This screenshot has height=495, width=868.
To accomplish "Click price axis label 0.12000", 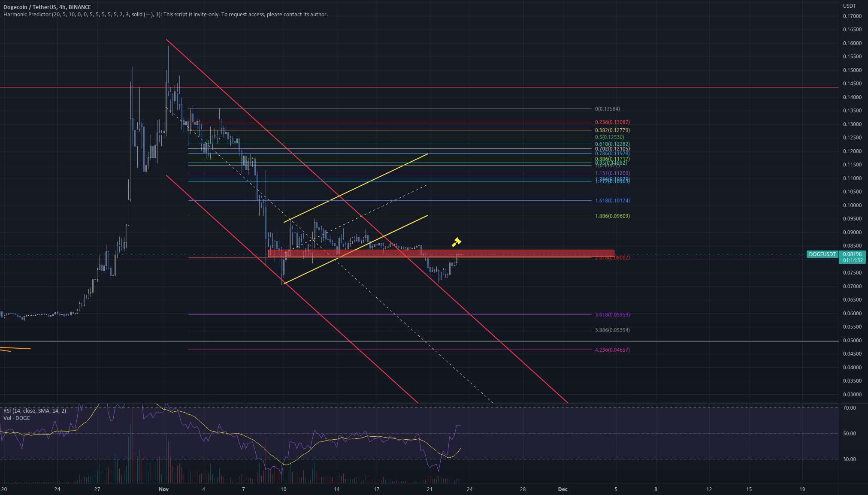I will pos(852,151).
